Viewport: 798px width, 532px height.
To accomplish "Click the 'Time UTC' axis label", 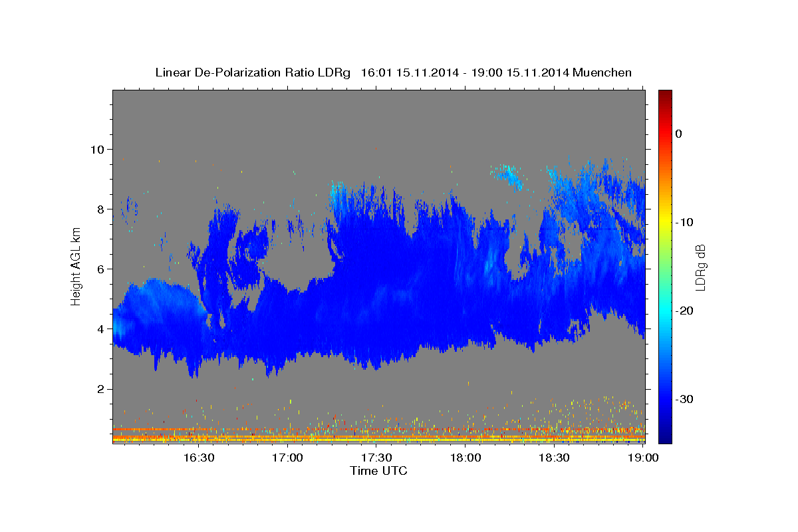I will coord(378,471).
